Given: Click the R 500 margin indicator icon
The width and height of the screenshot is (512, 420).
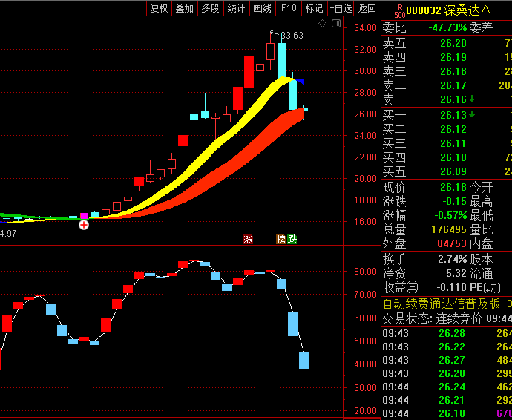Looking at the screenshot, I should [400, 11].
